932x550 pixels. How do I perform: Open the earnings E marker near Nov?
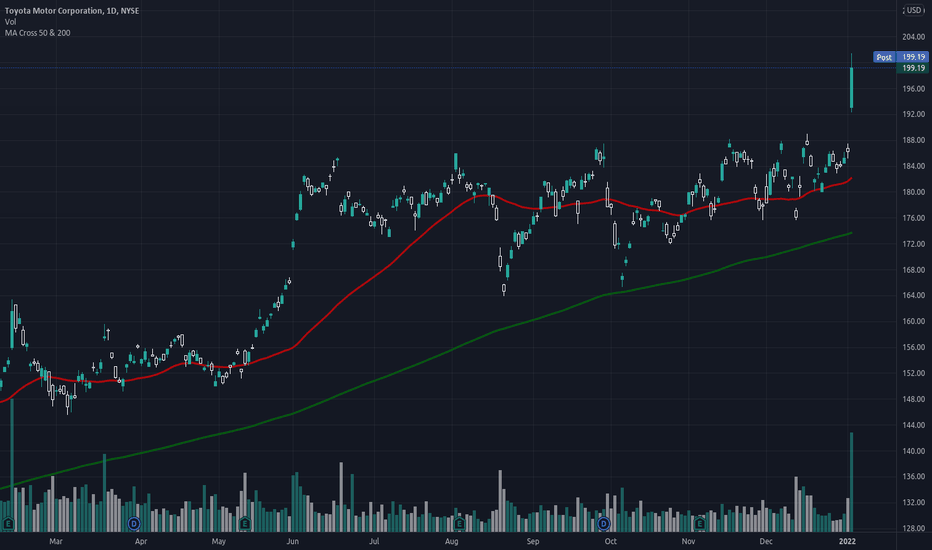[700, 524]
